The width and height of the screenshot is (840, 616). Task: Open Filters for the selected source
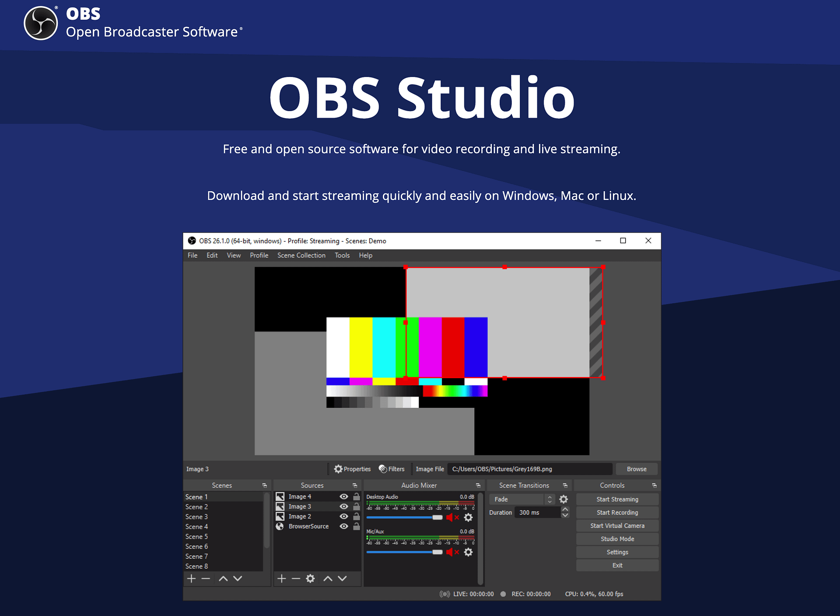(392, 469)
